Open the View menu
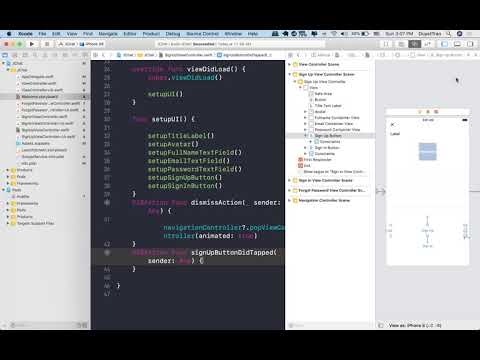This screenshot has height=360, width=480. (72, 34)
